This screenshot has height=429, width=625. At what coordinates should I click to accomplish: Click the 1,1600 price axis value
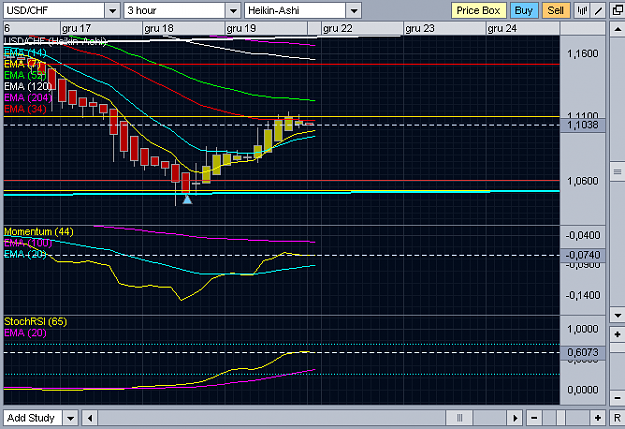pyautogui.click(x=583, y=53)
